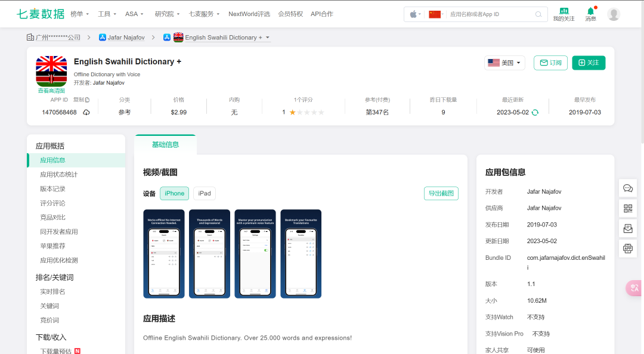644x354 pixels.
Task: Click Bundle ID value com.jafarnajafov.dict.enSwahili
Action: click(x=566, y=262)
